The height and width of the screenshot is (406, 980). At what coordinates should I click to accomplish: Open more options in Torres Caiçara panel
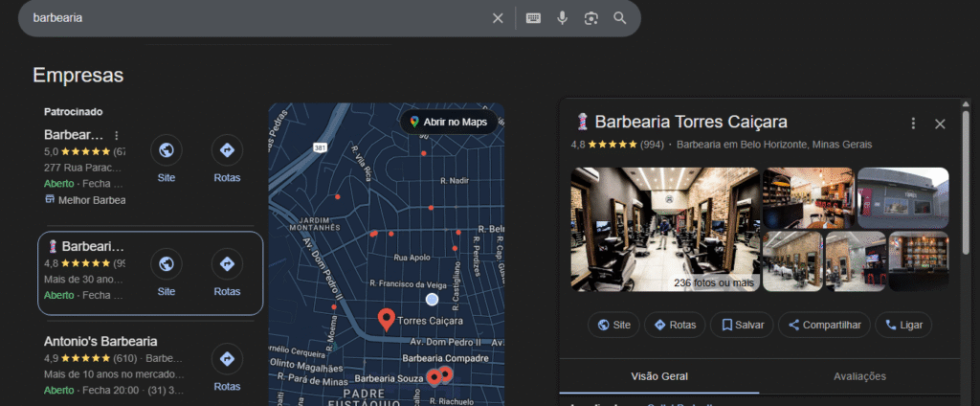[913, 124]
